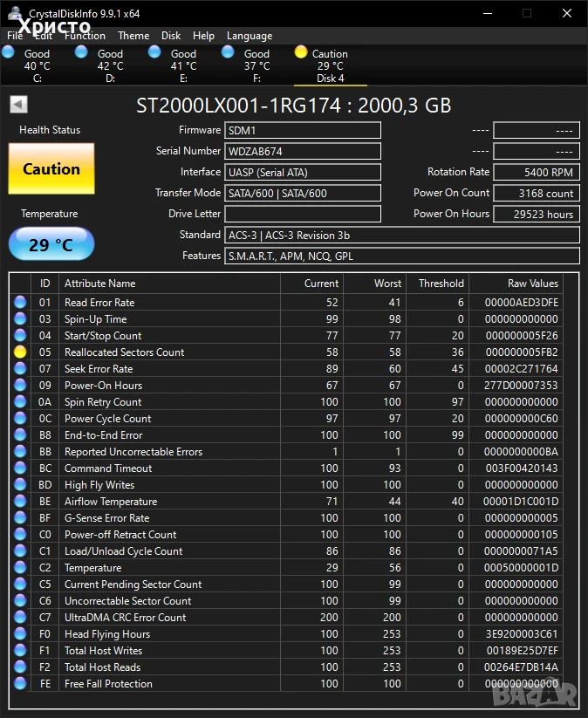The height and width of the screenshot is (718, 588).
Task: Click status orb for Command Timeout
Action: 20,468
